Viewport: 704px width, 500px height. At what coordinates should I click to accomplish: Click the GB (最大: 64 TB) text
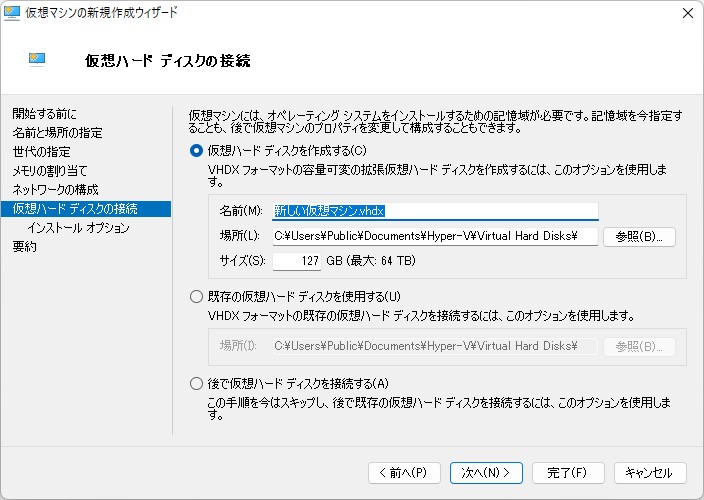click(x=371, y=261)
